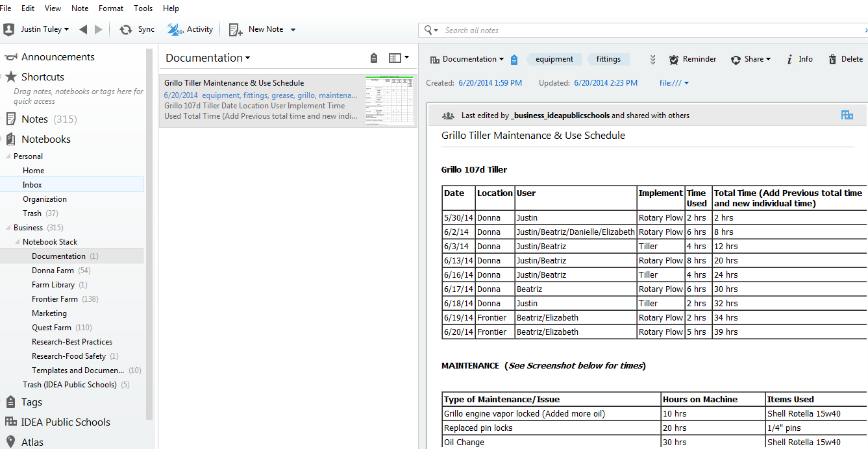Image resolution: width=868 pixels, height=449 pixels.
Task: Open the Tools menu
Action: 143,8
